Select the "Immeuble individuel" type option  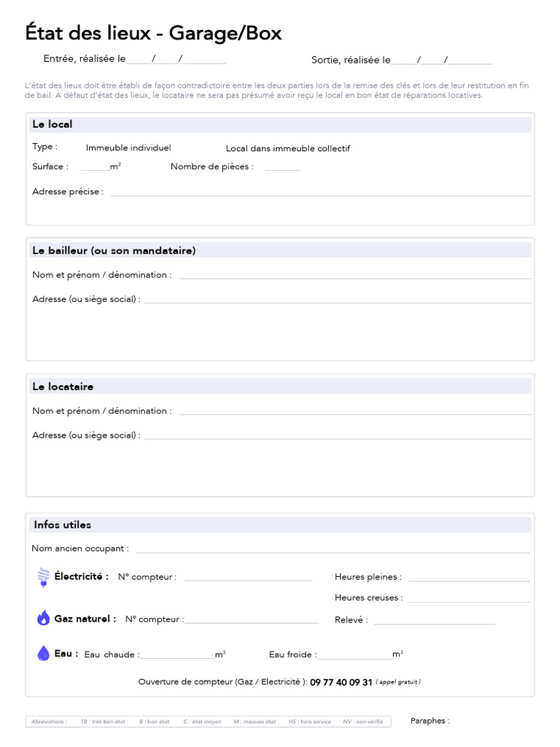coord(128,148)
